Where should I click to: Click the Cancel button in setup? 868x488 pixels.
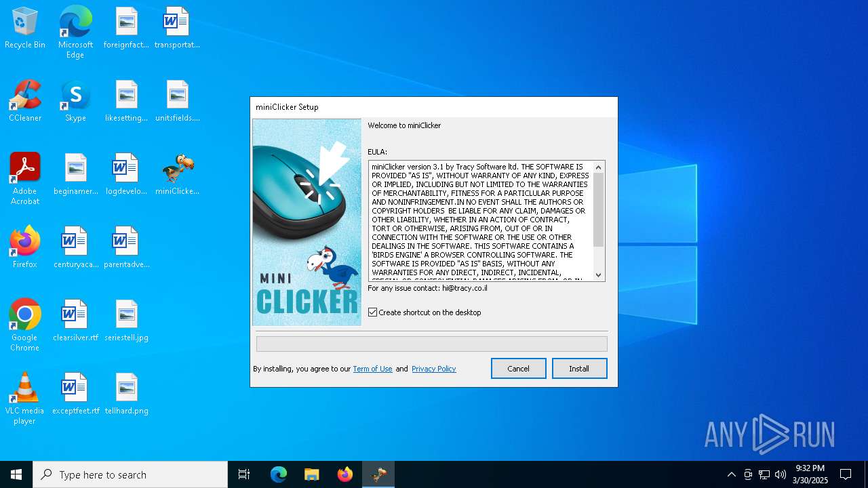(518, 369)
